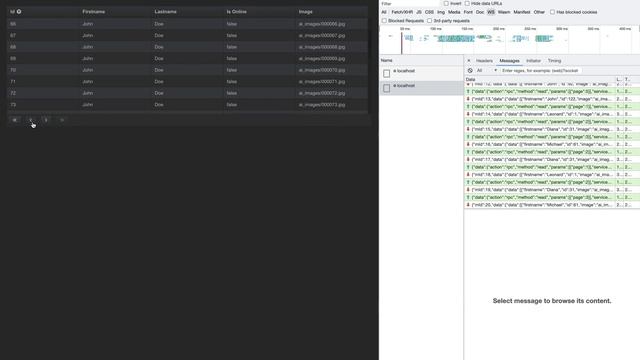Image resolution: width=640 pixels, height=360 pixels.
Task: Select the second, highlighted localhost request
Action: click(422, 88)
